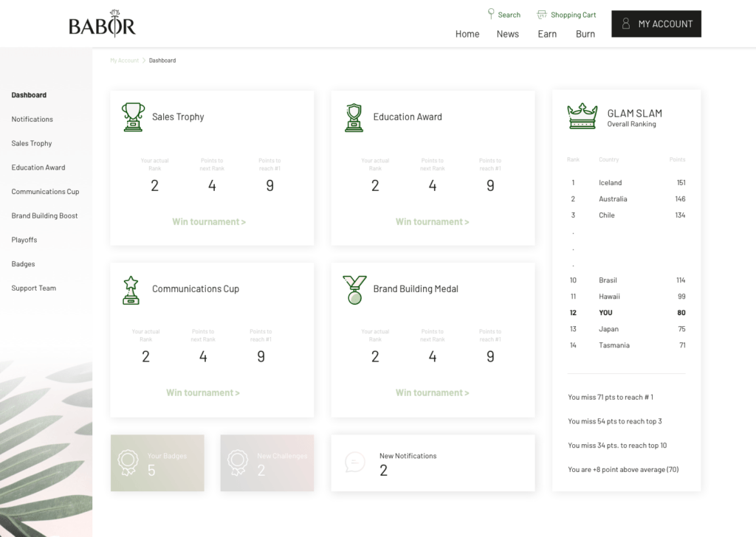This screenshot has width=756, height=537.
Task: Click the Education Award shield icon
Action: 354,117
